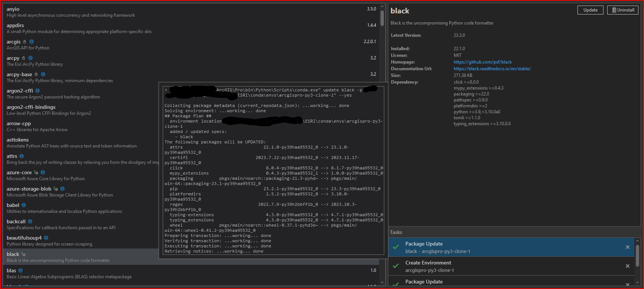This screenshot has height=289, width=644.
Task: Select the black Package Update task entry
Action: [511, 247]
